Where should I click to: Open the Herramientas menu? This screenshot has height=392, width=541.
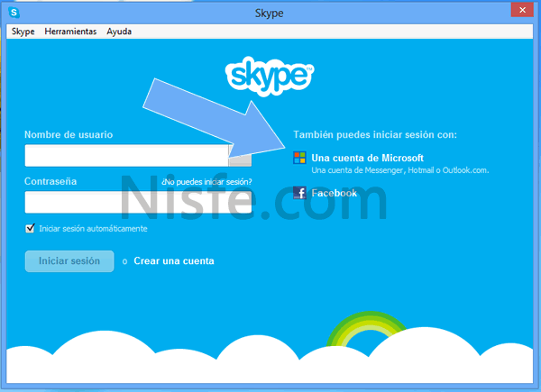[70, 32]
